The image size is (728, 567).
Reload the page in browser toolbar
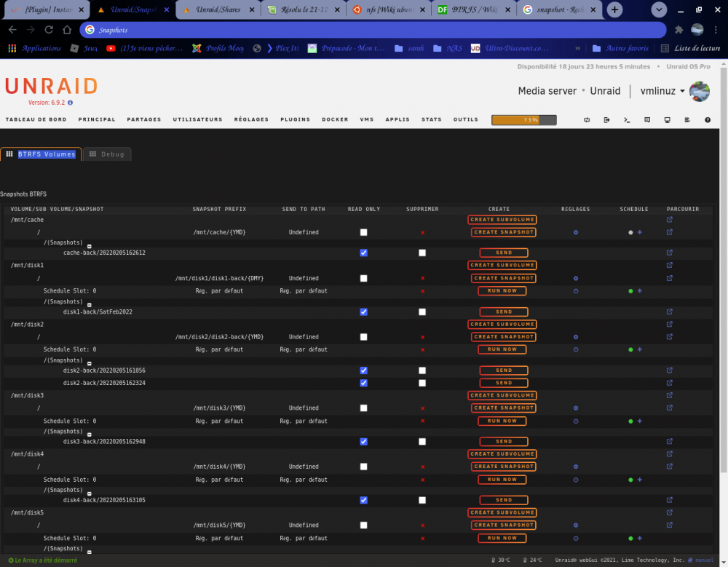[x=49, y=30]
